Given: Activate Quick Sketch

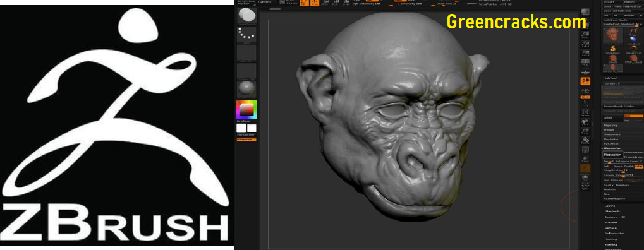Looking at the screenshot, I should coord(289,2).
